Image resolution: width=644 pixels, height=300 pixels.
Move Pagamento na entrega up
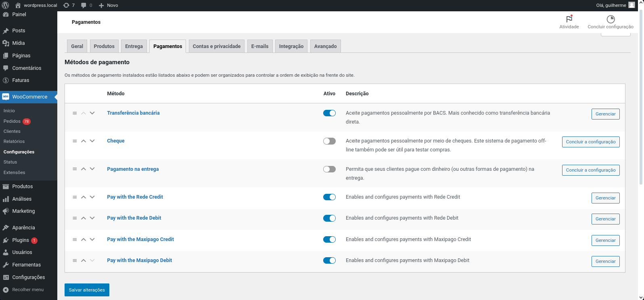(84, 169)
